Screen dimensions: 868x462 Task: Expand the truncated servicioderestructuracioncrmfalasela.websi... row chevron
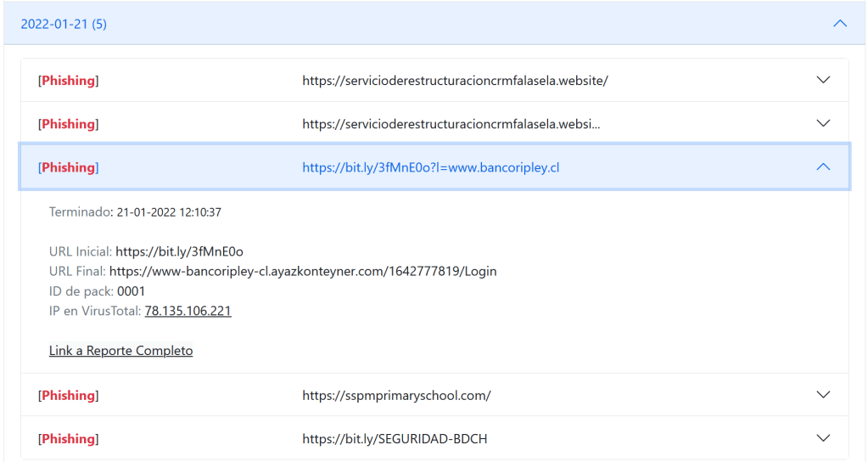point(822,123)
